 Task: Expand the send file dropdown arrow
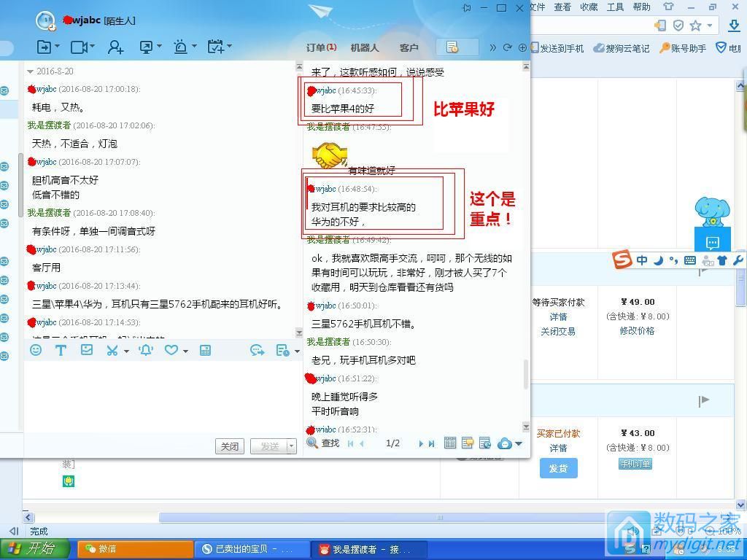coord(57,47)
